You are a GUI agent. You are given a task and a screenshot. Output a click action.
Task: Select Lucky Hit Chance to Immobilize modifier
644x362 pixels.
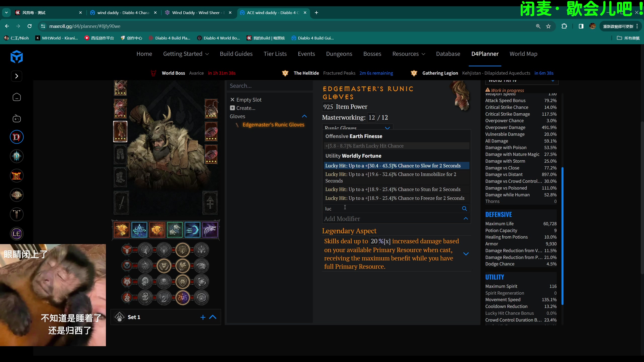(396, 177)
